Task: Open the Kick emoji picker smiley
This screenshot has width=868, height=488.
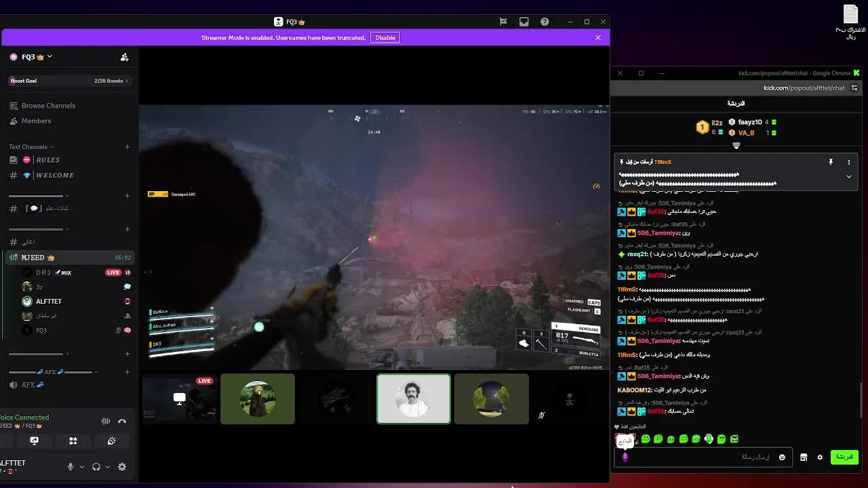Action: point(782,457)
